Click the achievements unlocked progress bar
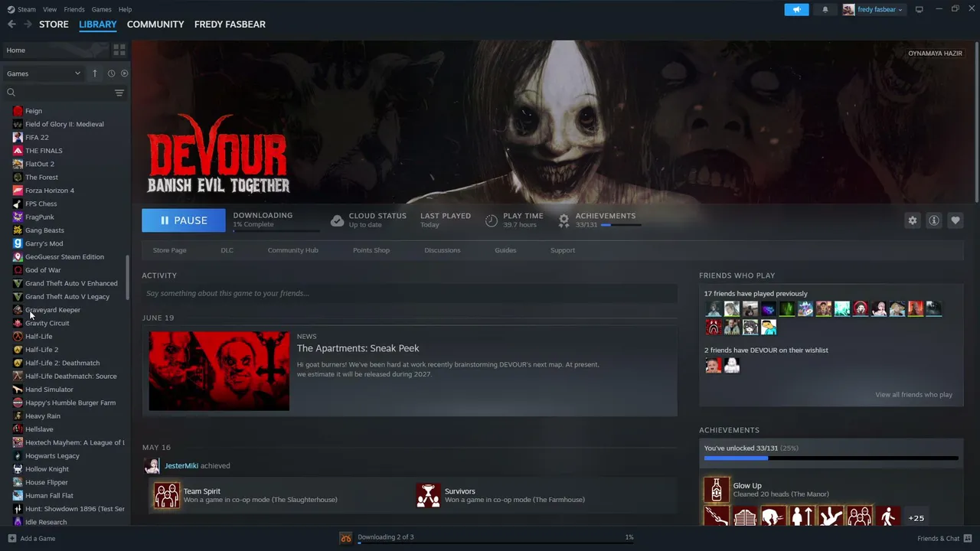980x551 pixels. click(x=831, y=458)
